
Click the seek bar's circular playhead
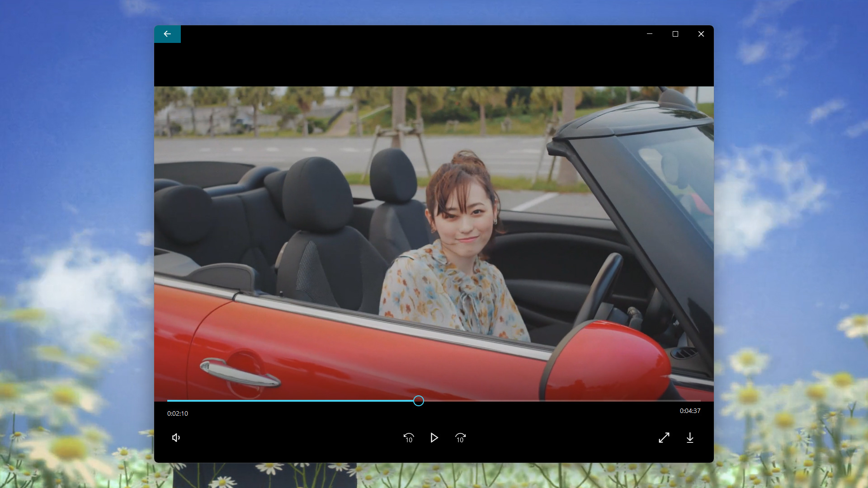pyautogui.click(x=419, y=401)
